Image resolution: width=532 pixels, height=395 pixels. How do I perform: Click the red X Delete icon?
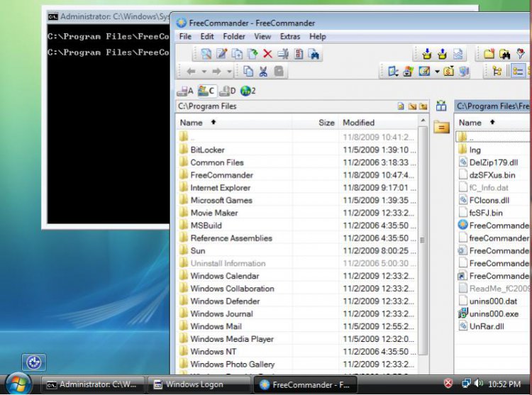coord(267,54)
